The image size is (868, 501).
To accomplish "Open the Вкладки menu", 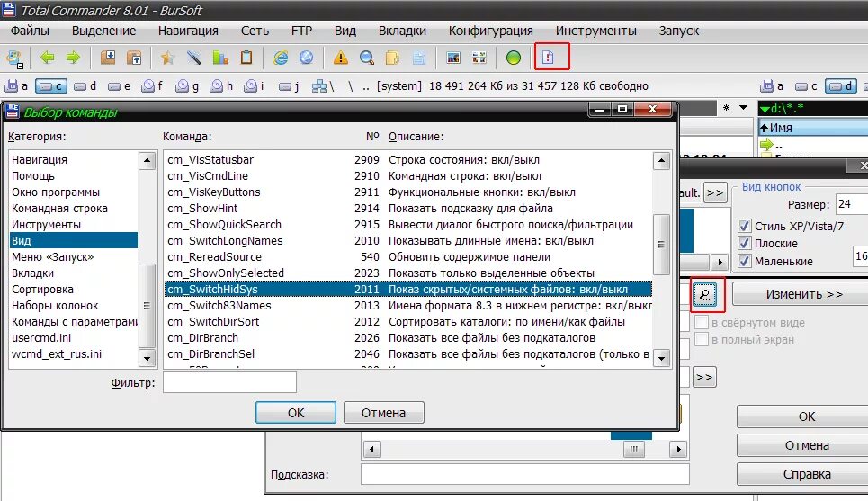I will tap(402, 31).
